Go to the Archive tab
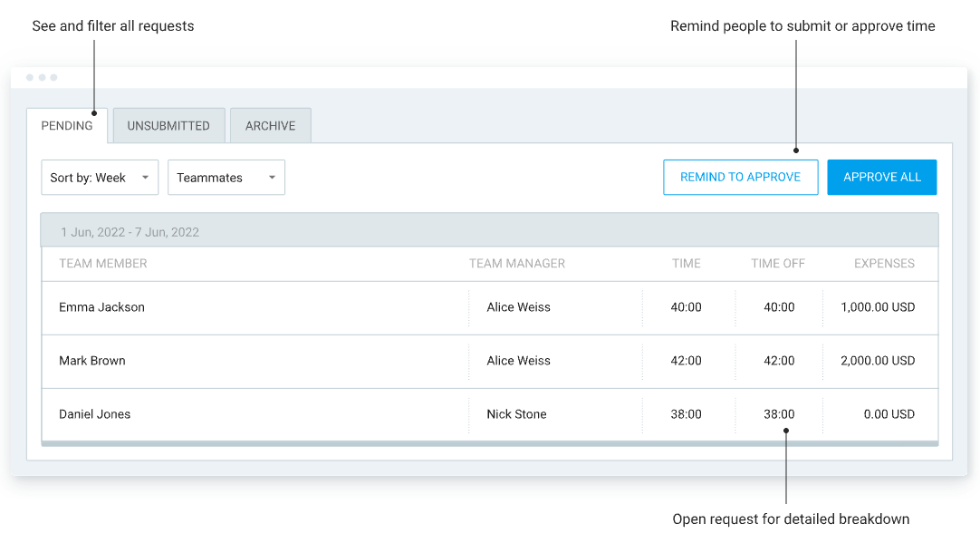Viewport: 980px width, 543px height. coord(270,126)
